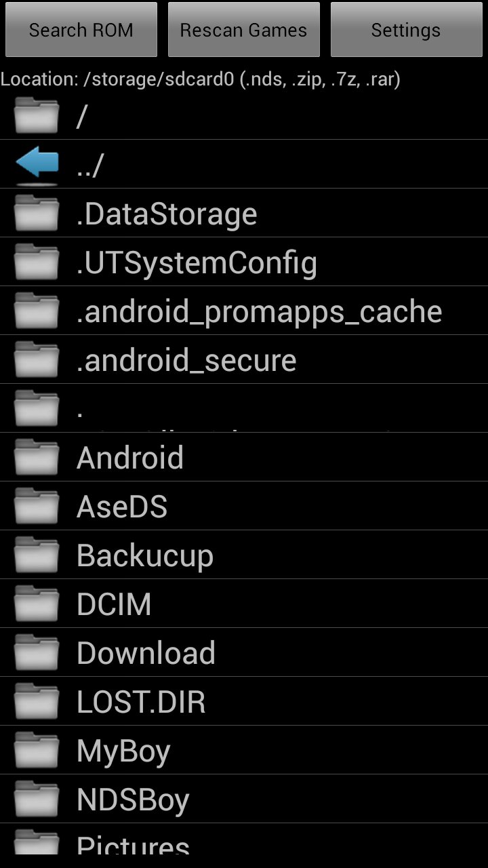This screenshot has height=868, width=488.
Task: Browse into the Download folder
Action: click(146, 653)
